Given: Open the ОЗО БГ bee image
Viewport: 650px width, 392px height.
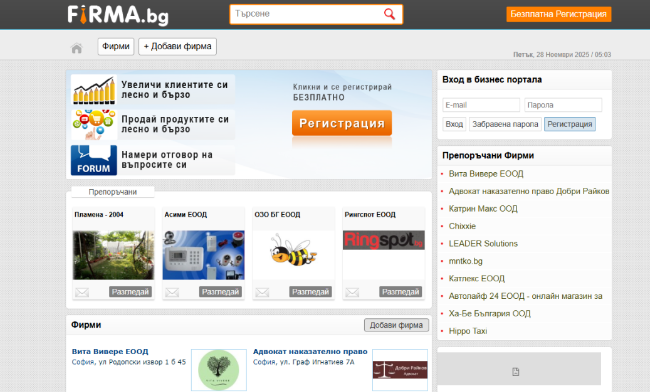Looking at the screenshot, I should [293, 250].
